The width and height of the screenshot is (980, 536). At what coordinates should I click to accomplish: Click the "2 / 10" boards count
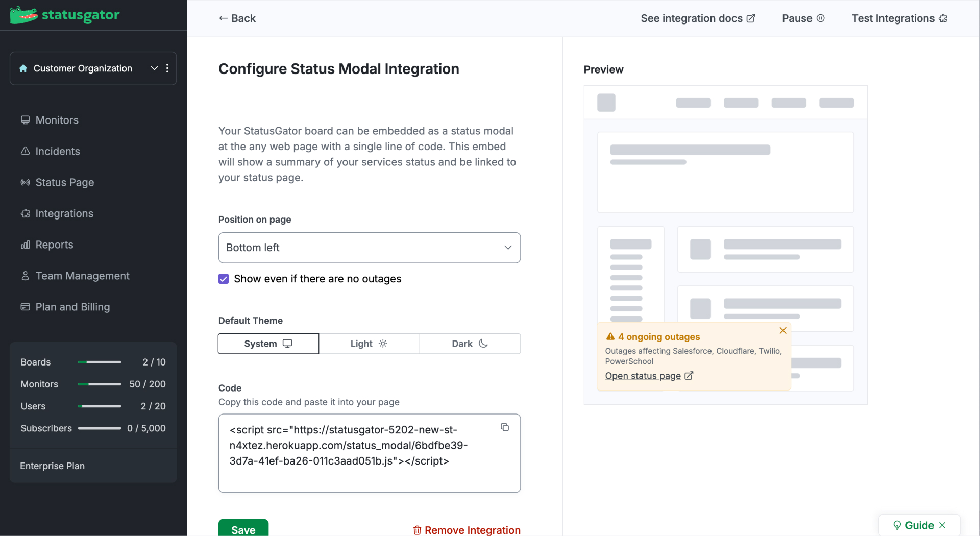pyautogui.click(x=154, y=362)
